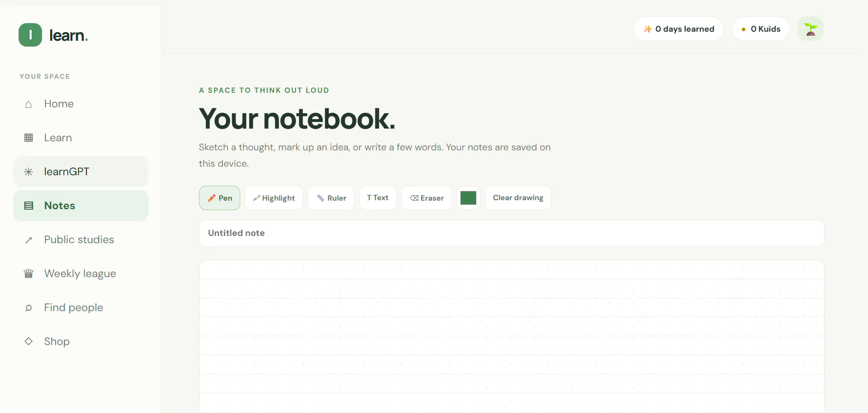Open the Weekly league page

(x=81, y=274)
